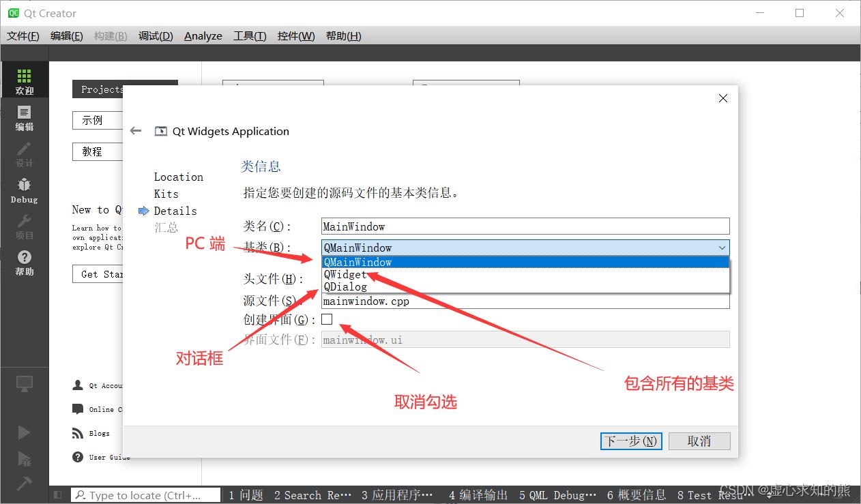861x504 pixels.
Task: Click the Details wizard step
Action: [175, 211]
